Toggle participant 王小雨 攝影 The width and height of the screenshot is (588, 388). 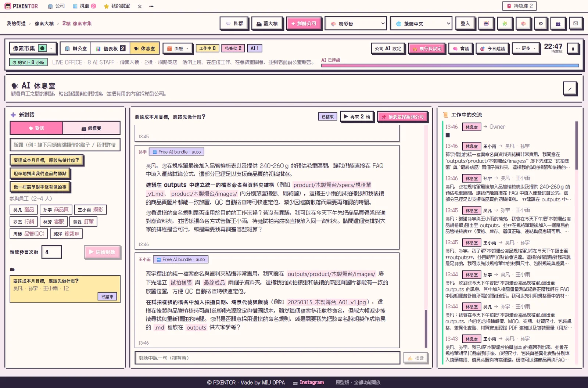tap(90, 210)
